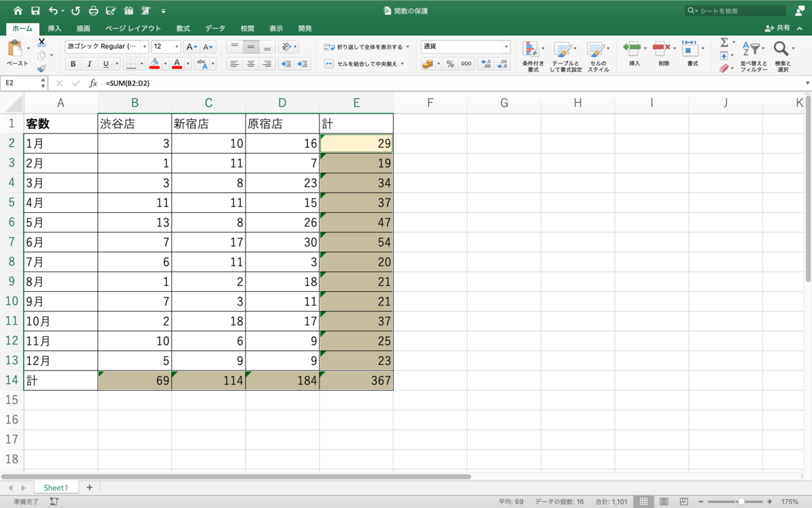Click the Clear eraser icon

coord(724,68)
